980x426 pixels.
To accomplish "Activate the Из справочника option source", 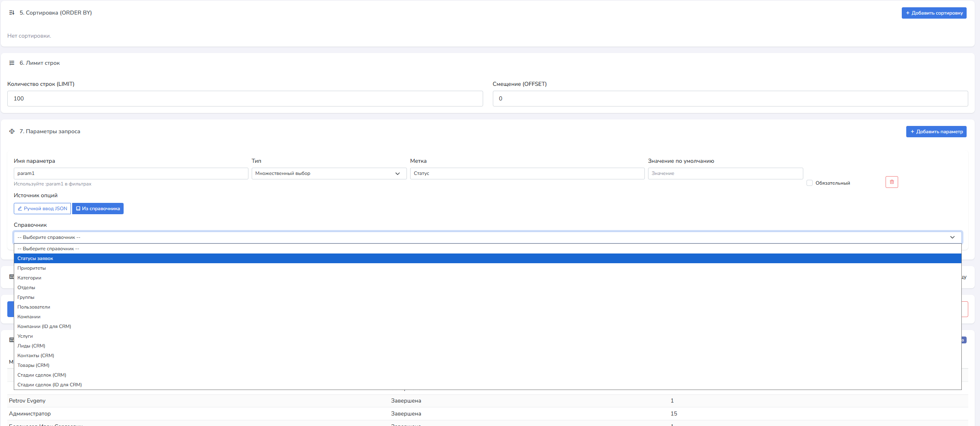I will coord(98,209).
